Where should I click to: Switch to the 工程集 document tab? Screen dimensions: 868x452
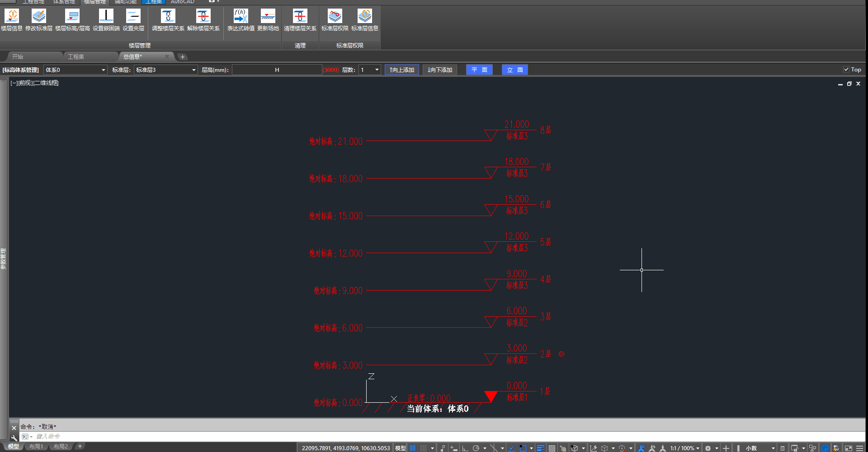(76, 57)
